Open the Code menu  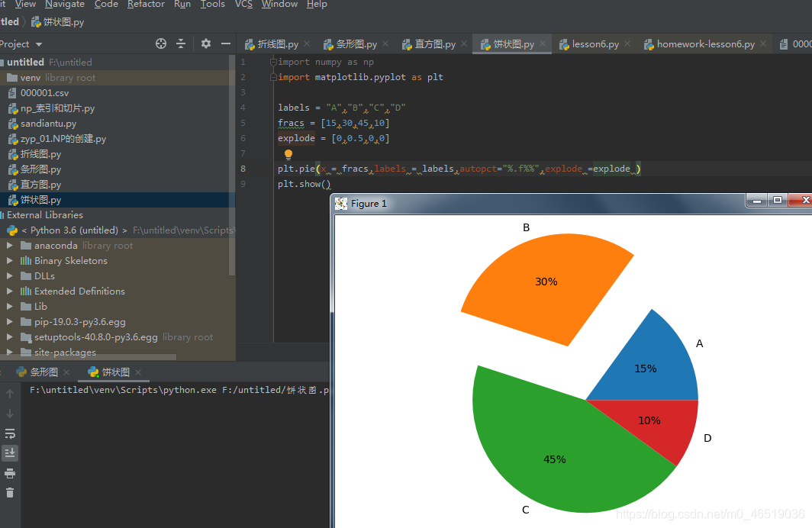click(106, 4)
